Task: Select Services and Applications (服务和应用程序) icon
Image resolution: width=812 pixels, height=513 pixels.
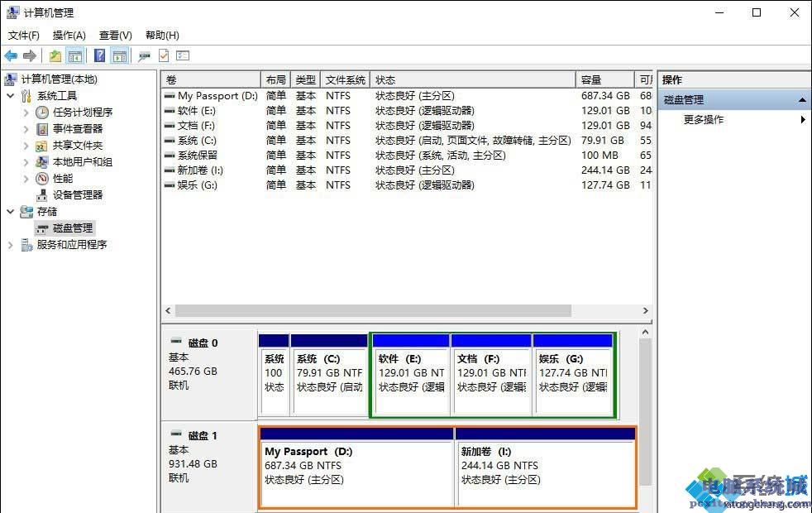Action: point(26,245)
